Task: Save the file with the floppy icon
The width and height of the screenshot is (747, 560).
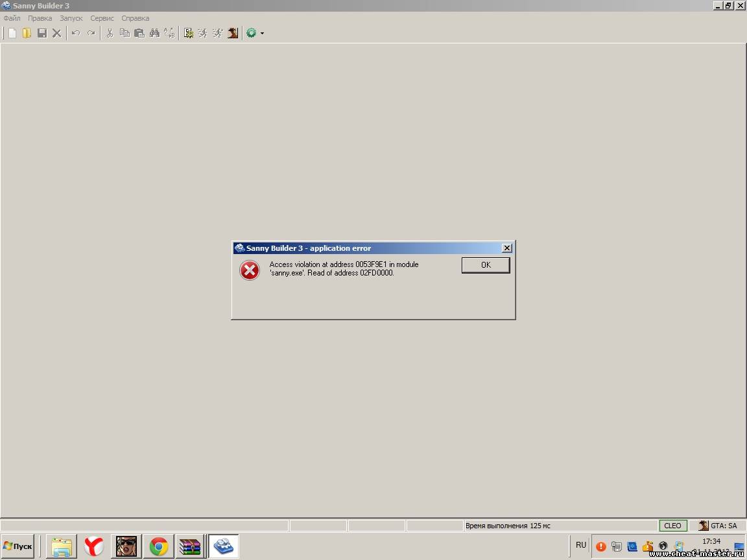Action: [42, 33]
